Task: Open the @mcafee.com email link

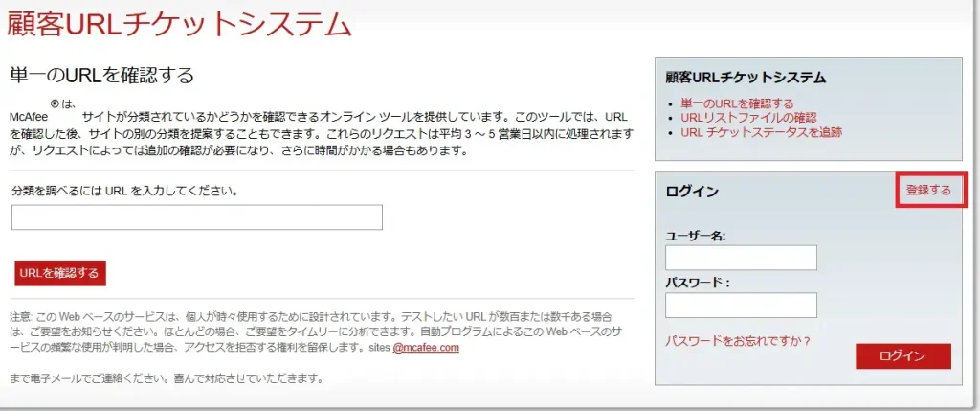Action: pos(426,348)
